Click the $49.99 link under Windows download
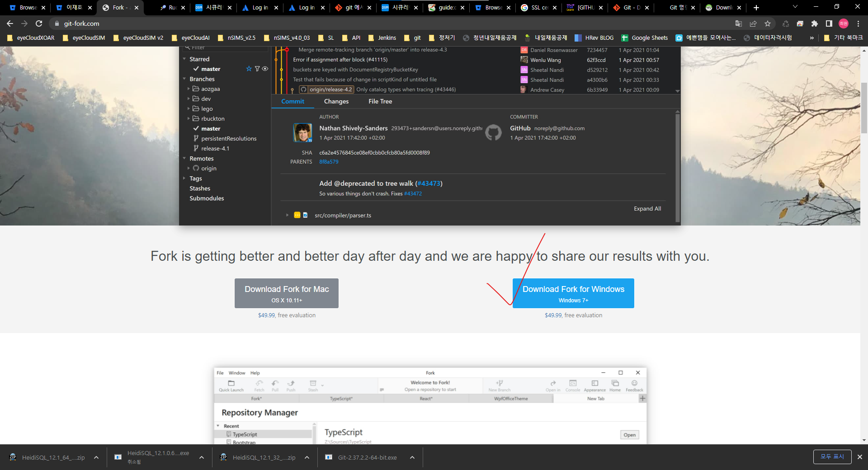 (x=553, y=315)
